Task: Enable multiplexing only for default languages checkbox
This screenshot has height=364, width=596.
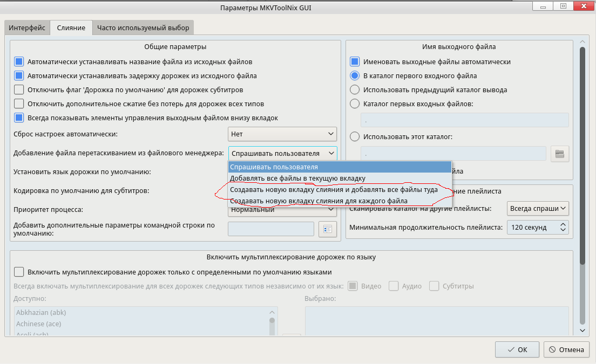Action: [19, 272]
